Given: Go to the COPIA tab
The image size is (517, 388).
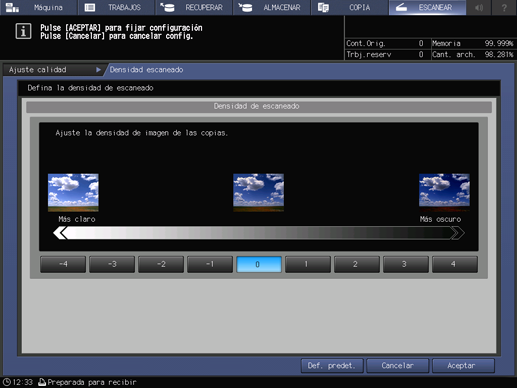Looking at the screenshot, I should tap(349, 7).
